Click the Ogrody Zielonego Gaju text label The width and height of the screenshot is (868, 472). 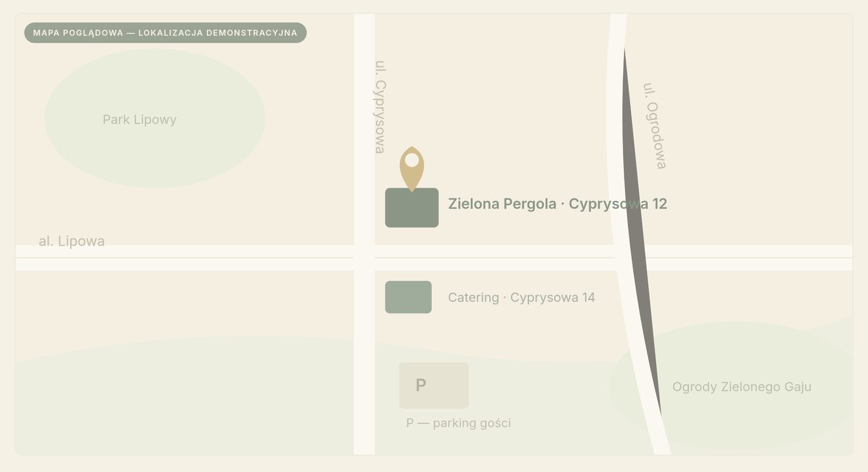(x=742, y=387)
